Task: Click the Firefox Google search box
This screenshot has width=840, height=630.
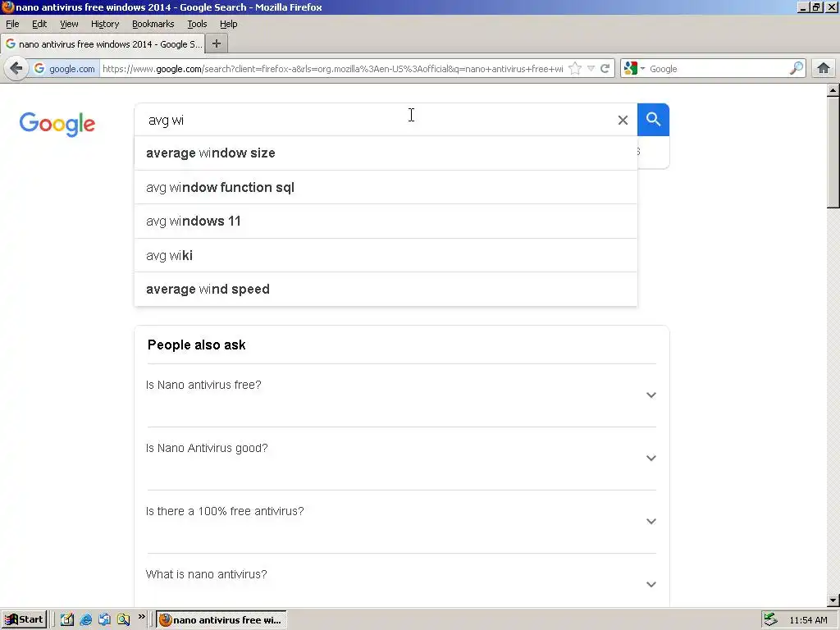Action: click(x=718, y=69)
